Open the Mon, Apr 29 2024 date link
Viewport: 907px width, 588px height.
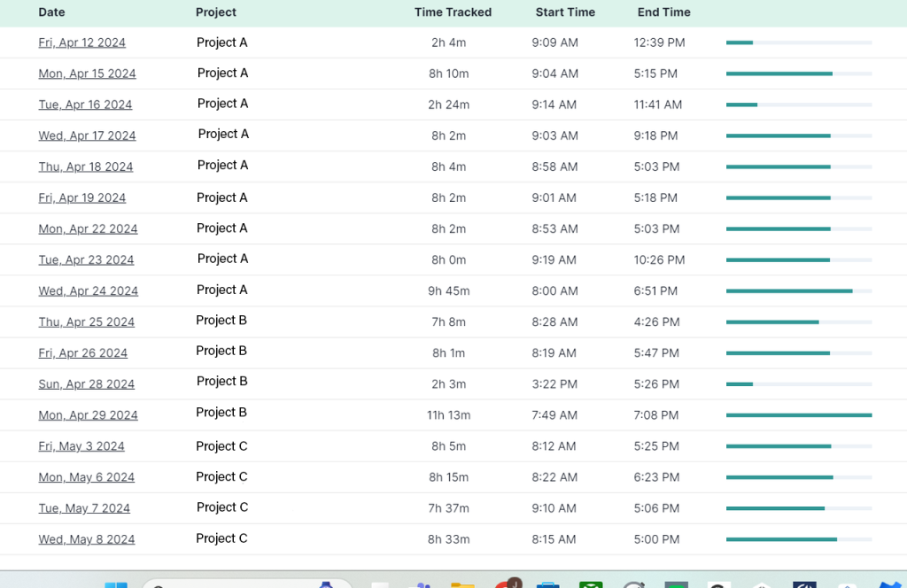pyautogui.click(x=88, y=415)
